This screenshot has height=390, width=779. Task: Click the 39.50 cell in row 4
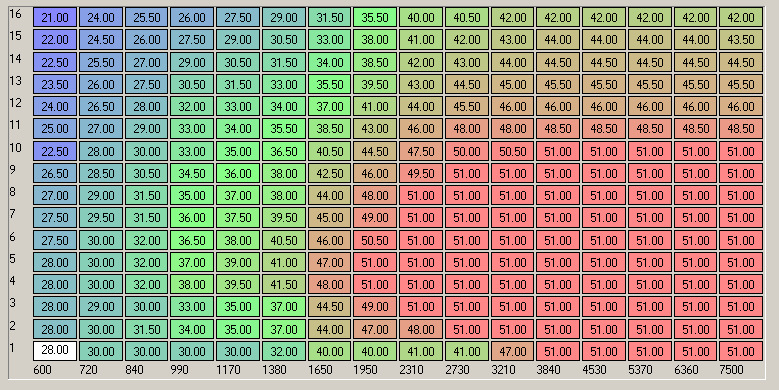click(238, 284)
